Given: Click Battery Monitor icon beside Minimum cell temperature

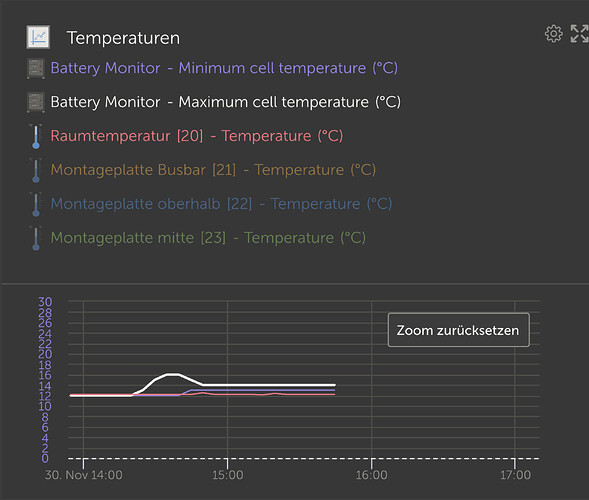Looking at the screenshot, I should 36,68.
